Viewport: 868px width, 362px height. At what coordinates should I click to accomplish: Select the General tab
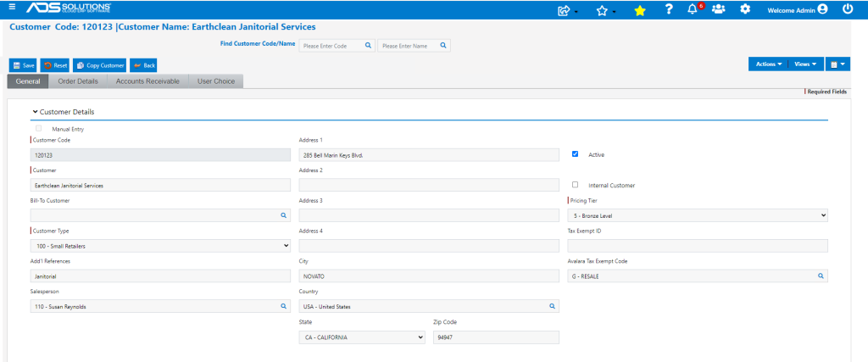[28, 81]
